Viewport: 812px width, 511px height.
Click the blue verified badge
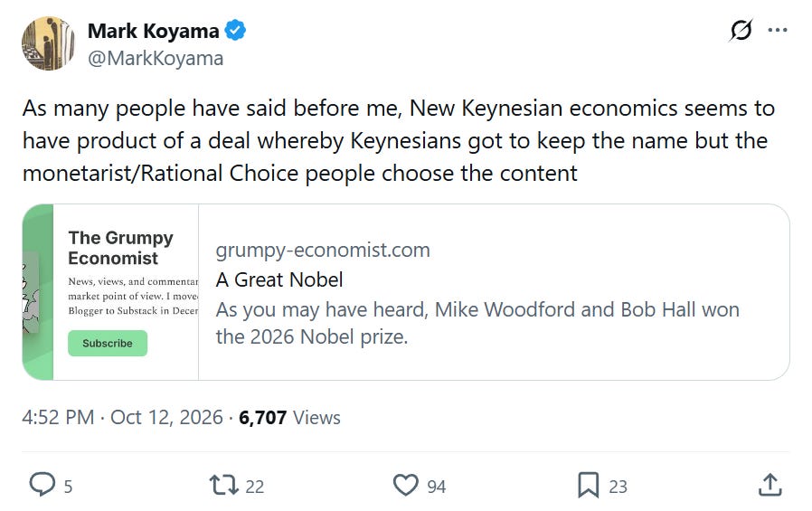[x=235, y=30]
